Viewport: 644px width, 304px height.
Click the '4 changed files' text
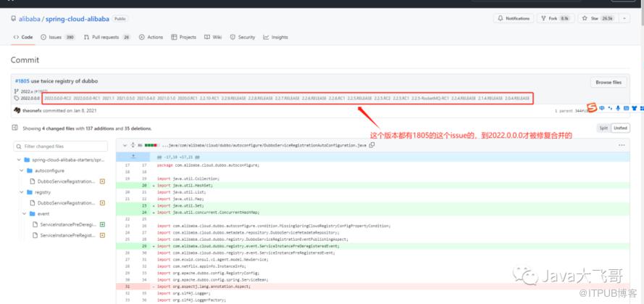coord(57,128)
